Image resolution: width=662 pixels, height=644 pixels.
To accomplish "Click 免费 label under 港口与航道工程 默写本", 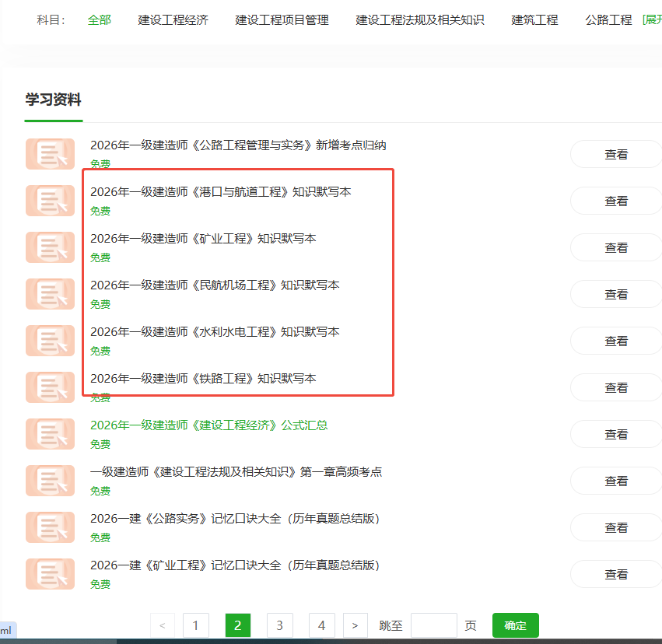I will pos(100,211).
